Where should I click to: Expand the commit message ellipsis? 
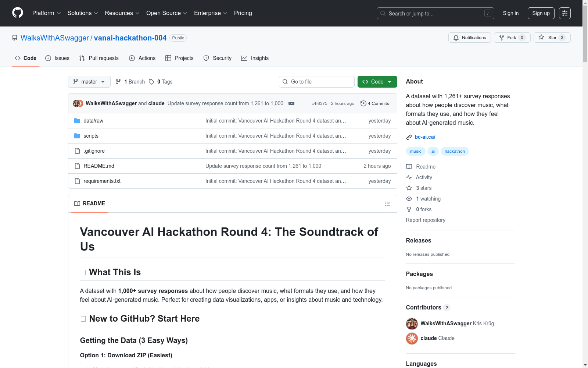[291, 103]
